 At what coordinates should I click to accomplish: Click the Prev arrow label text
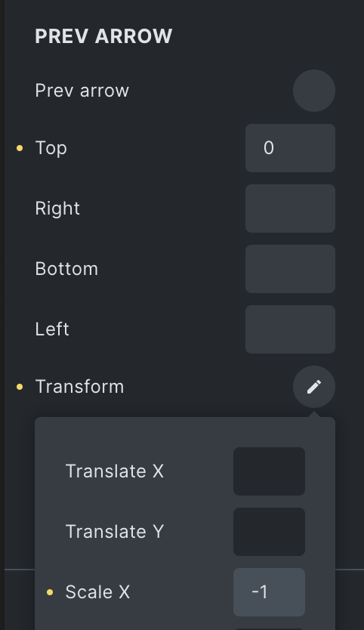pyautogui.click(x=82, y=91)
